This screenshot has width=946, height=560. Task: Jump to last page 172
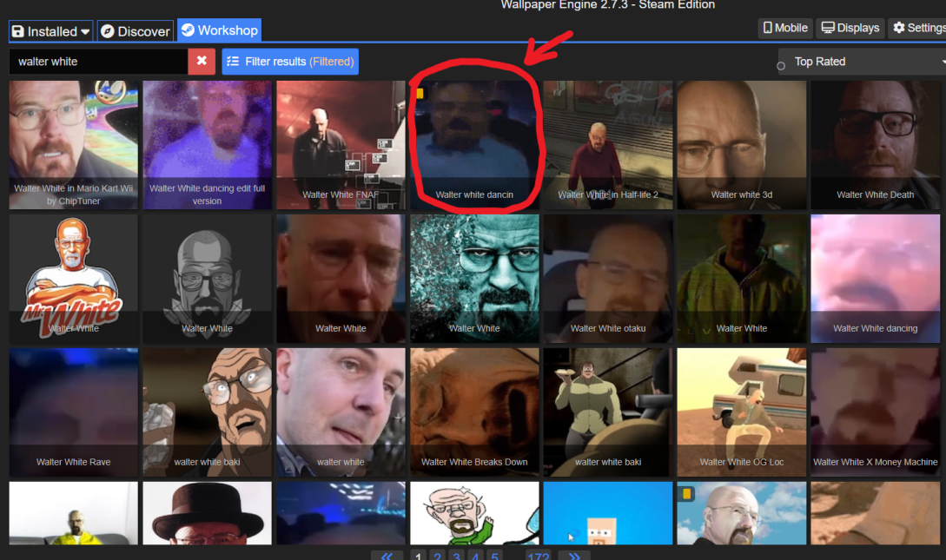539,555
